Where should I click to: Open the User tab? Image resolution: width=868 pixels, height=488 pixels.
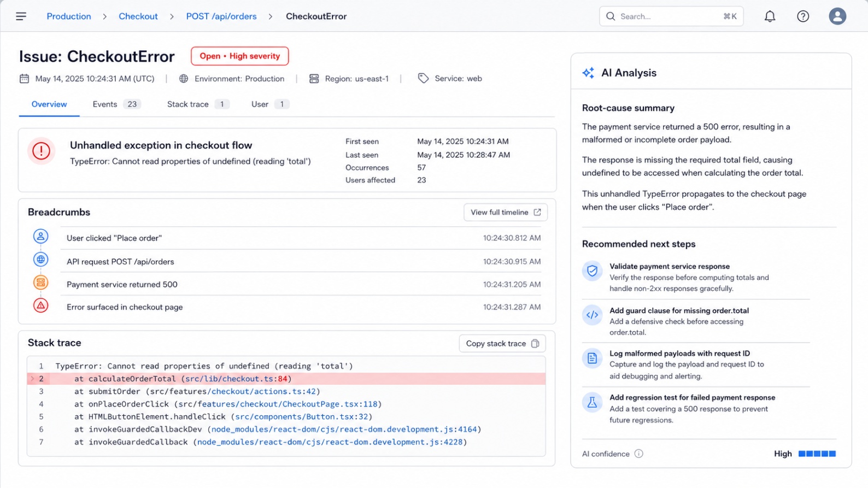[270, 104]
